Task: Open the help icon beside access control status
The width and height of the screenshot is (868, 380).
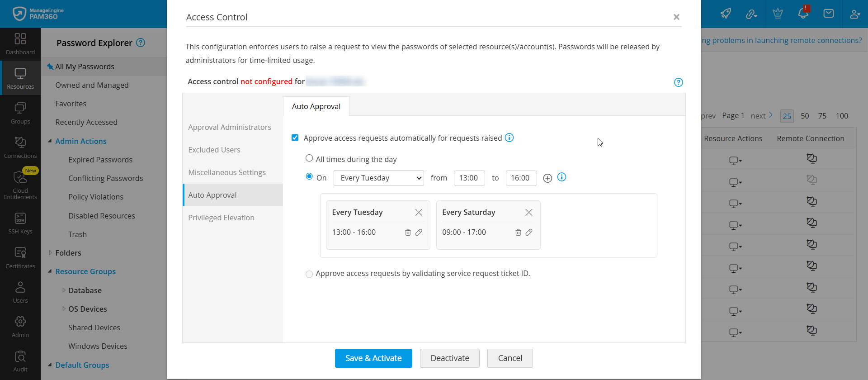Action: pyautogui.click(x=678, y=82)
